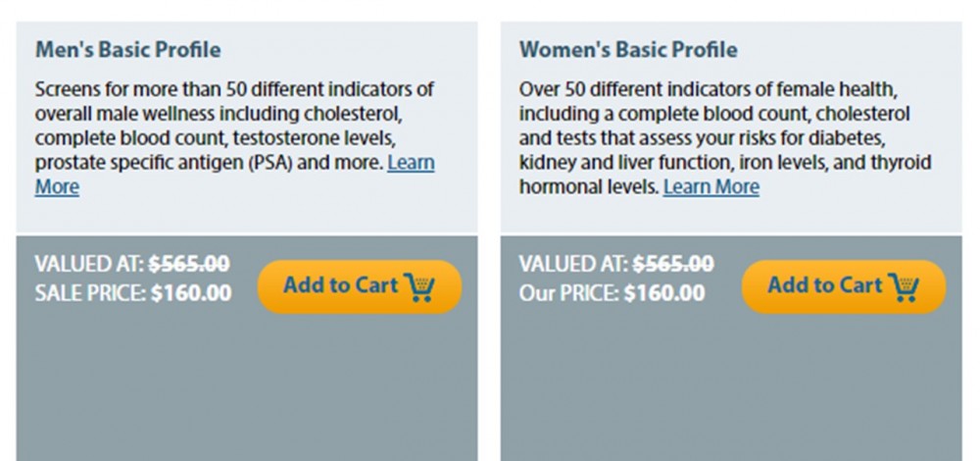980x461 pixels.
Task: Select the Women's Our PRICE $160.00 amount
Action: pyautogui.click(x=664, y=292)
